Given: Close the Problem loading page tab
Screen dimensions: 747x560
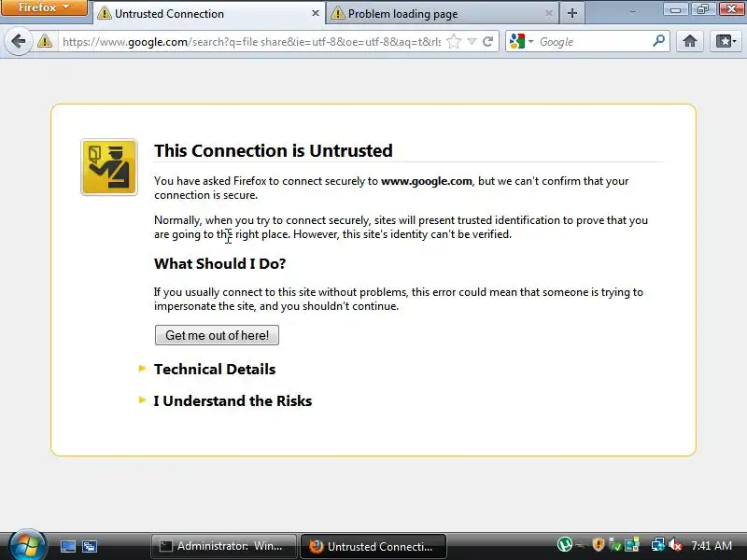Looking at the screenshot, I should coord(548,13).
